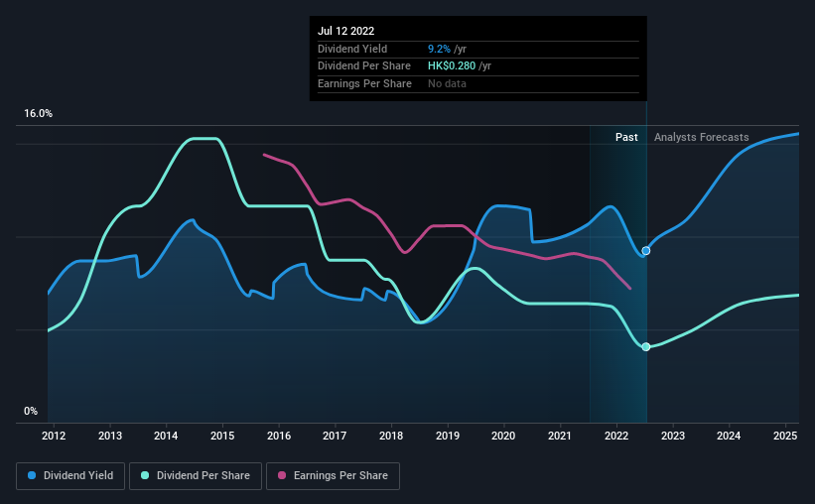The image size is (815, 504).
Task: Select the Analysts Forecasts label
Action: pyautogui.click(x=701, y=137)
